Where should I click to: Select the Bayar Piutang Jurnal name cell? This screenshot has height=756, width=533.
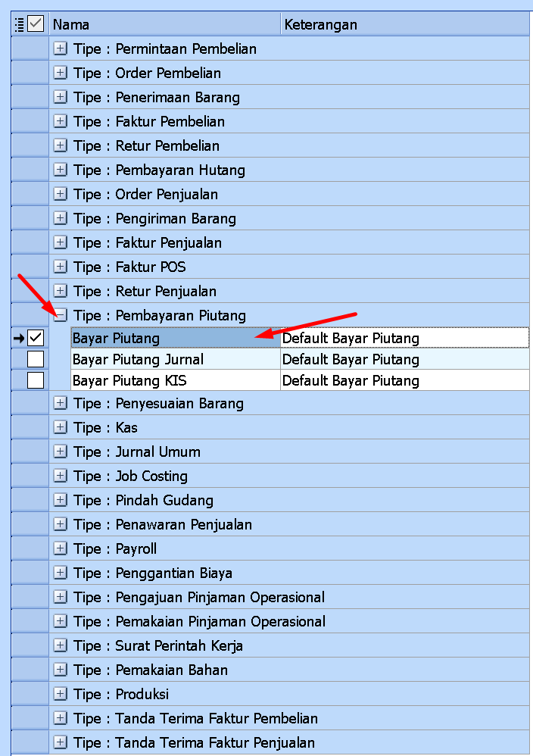coord(176,359)
